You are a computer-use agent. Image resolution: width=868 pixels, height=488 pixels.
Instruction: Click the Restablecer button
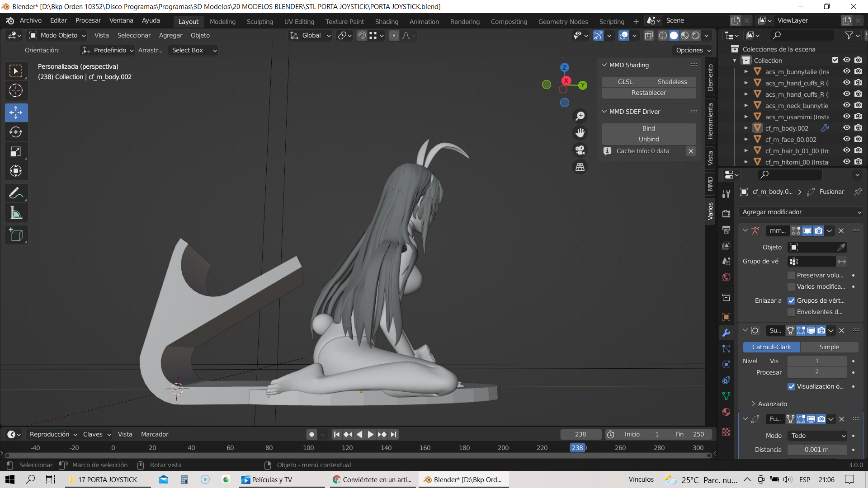pos(649,93)
